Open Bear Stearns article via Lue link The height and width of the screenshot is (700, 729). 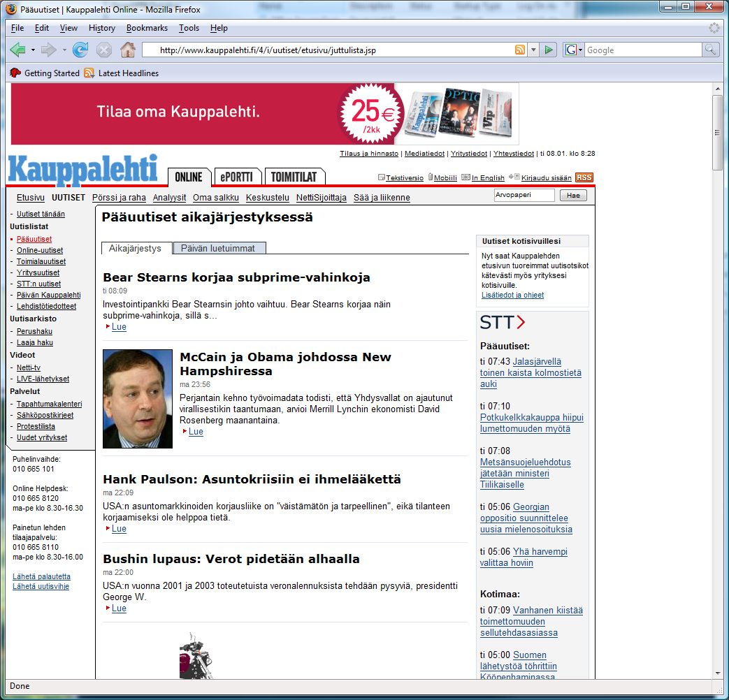119,327
